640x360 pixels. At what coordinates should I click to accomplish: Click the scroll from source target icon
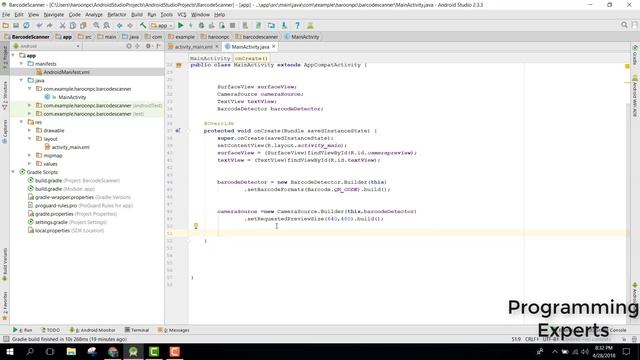[129, 46]
